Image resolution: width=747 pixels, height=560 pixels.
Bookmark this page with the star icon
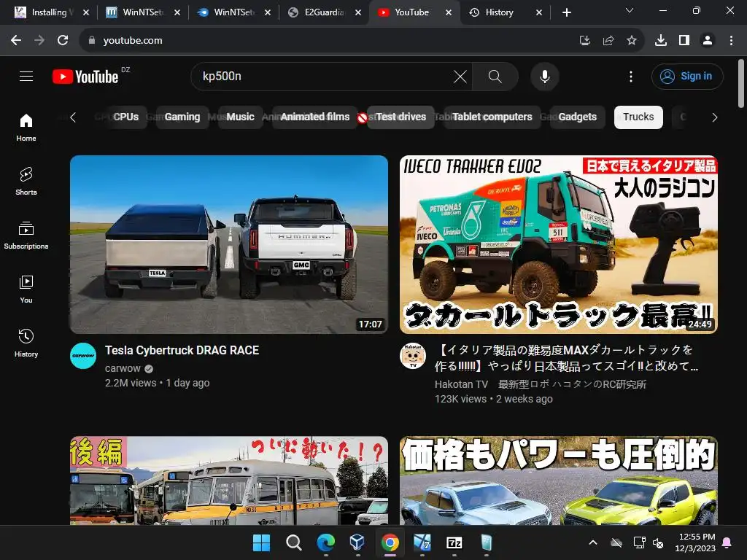tap(632, 41)
